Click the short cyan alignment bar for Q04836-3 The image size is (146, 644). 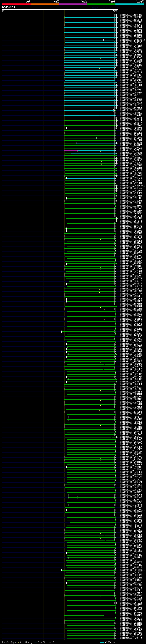click(x=85, y=40)
